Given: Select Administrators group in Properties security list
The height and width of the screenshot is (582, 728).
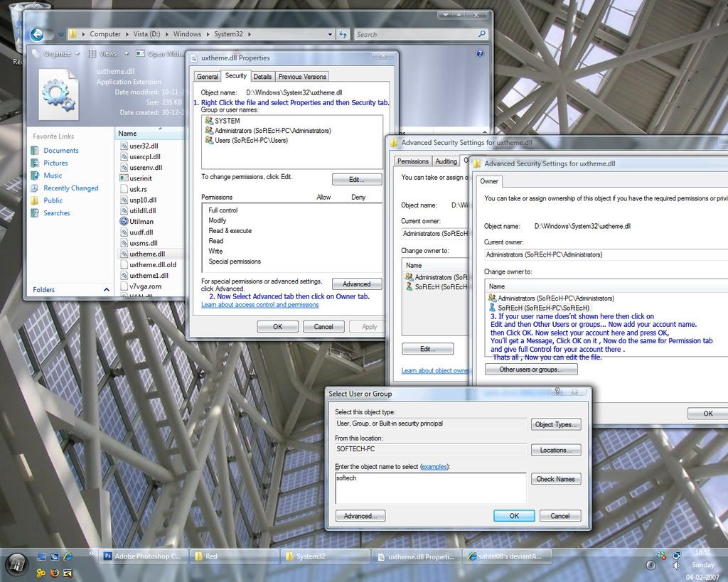Looking at the screenshot, I should pyautogui.click(x=272, y=131).
